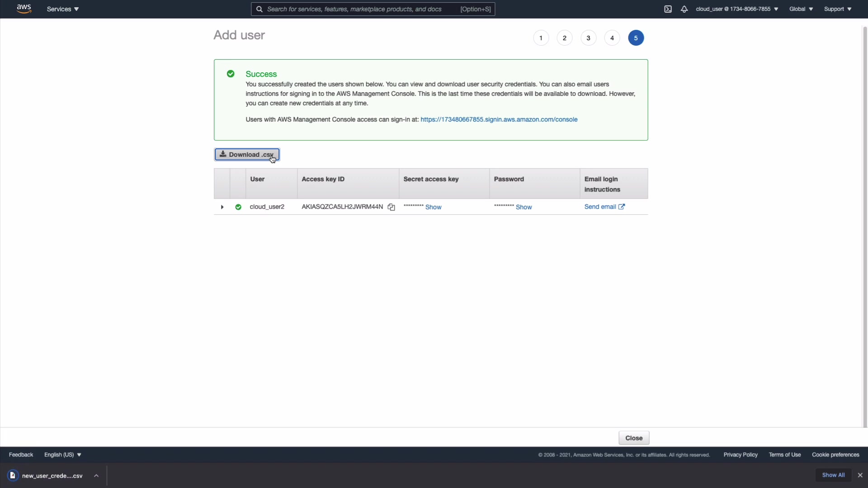Open the CloudShell terminal icon
This screenshot has height=488, width=868.
[668, 9]
